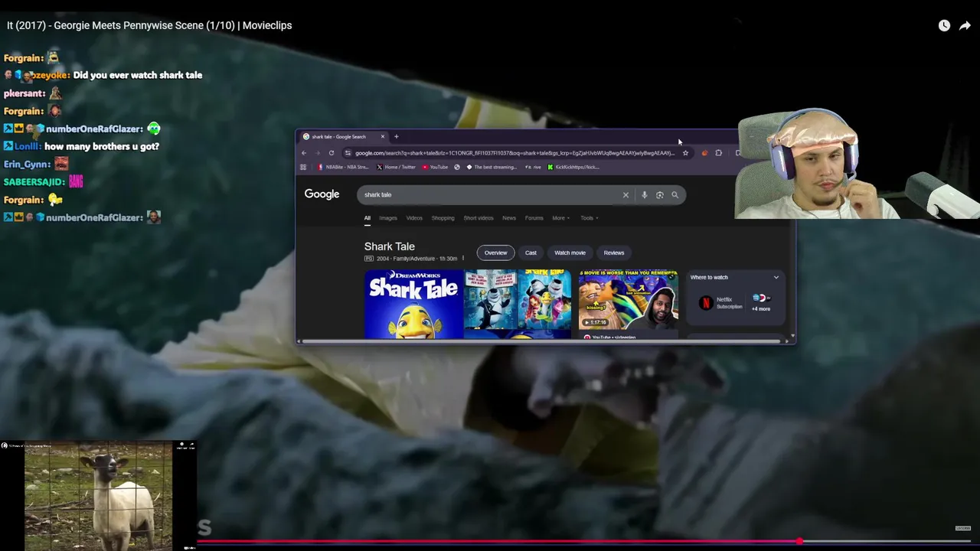Viewport: 980px width, 551px height.
Task: Click the magnifying glass search icon
Action: tap(675, 194)
